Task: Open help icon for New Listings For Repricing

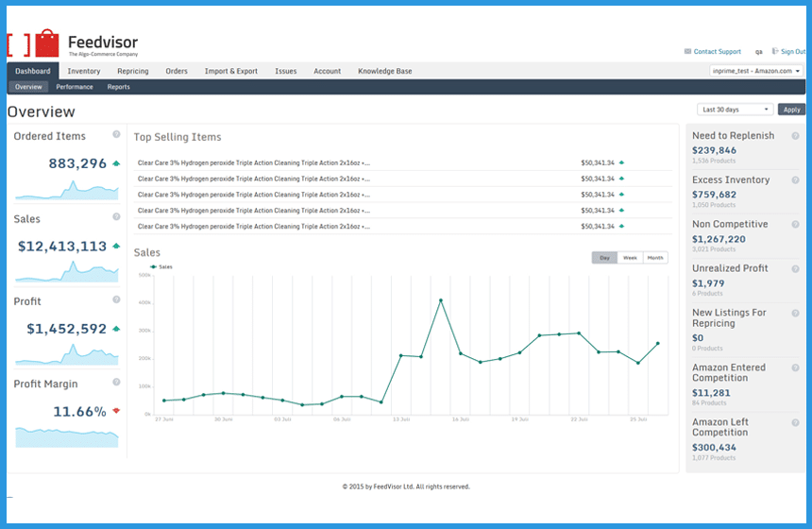Action: click(x=795, y=313)
